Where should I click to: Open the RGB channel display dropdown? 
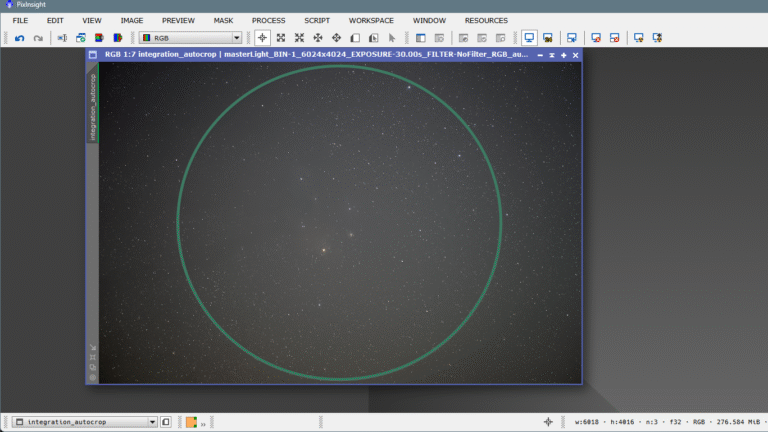190,38
